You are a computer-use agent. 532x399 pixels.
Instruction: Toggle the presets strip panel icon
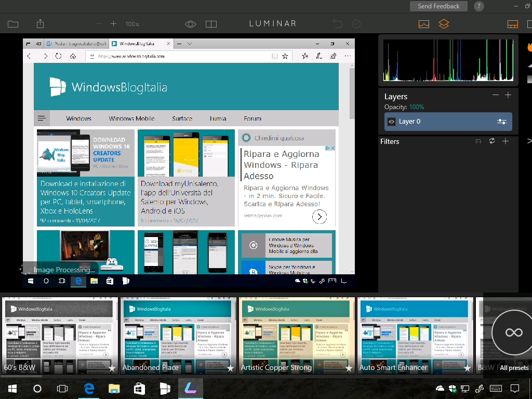coord(513,24)
